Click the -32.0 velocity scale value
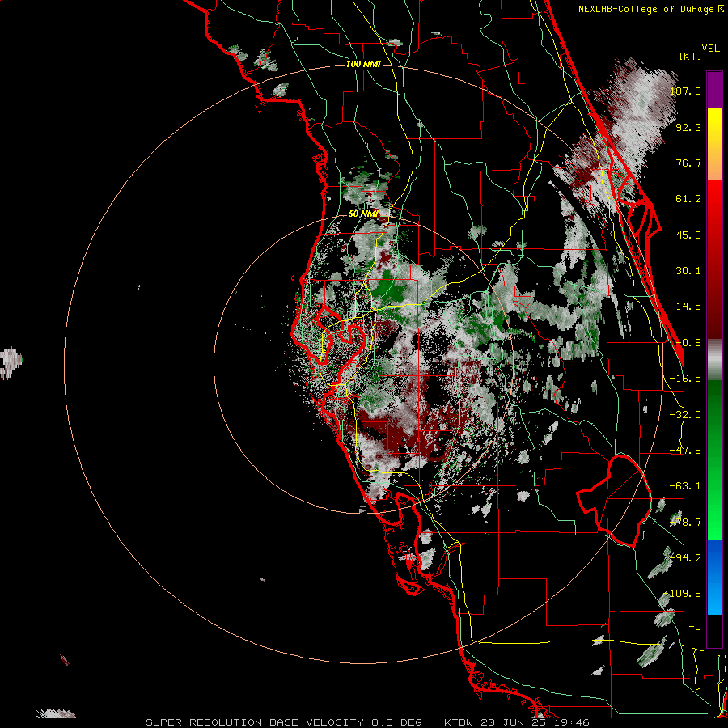This screenshot has height=728, width=728. tap(685, 415)
